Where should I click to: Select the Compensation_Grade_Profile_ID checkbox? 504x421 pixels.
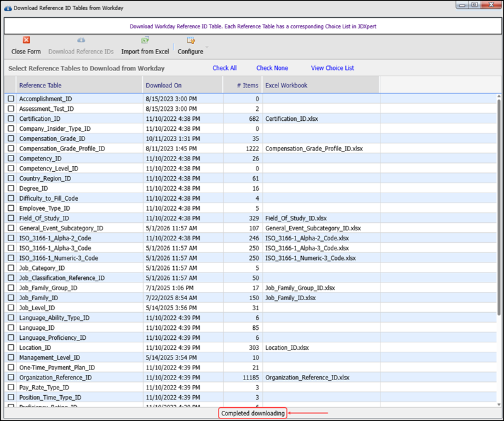click(x=11, y=149)
